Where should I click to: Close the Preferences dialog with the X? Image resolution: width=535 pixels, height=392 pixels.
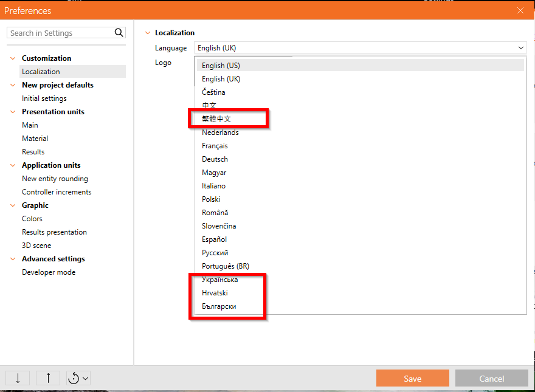point(520,10)
